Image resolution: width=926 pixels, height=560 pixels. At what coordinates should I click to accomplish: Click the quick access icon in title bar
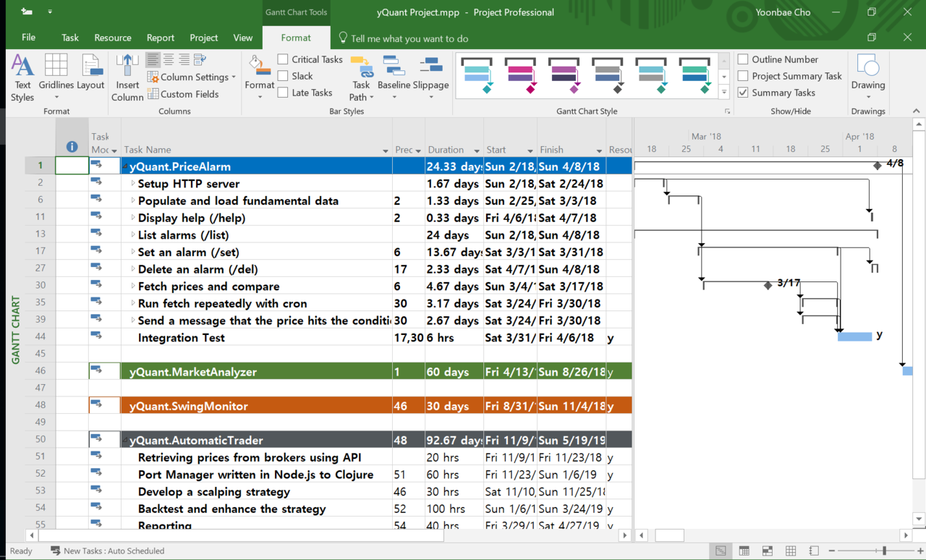tap(27, 12)
